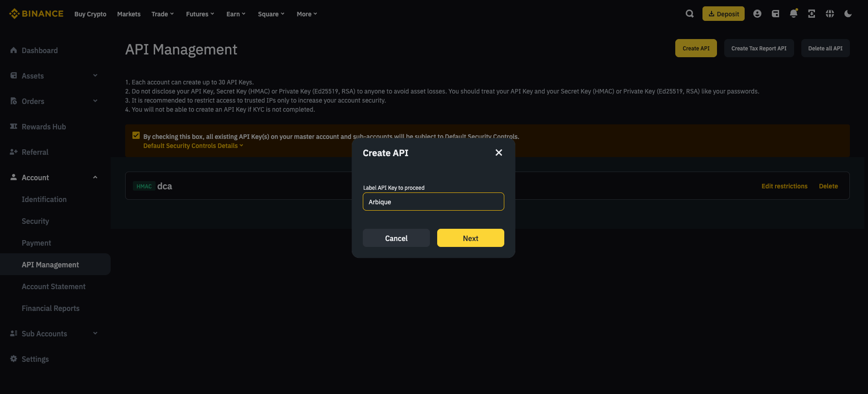
Task: Open the language globe icon
Action: point(830,14)
